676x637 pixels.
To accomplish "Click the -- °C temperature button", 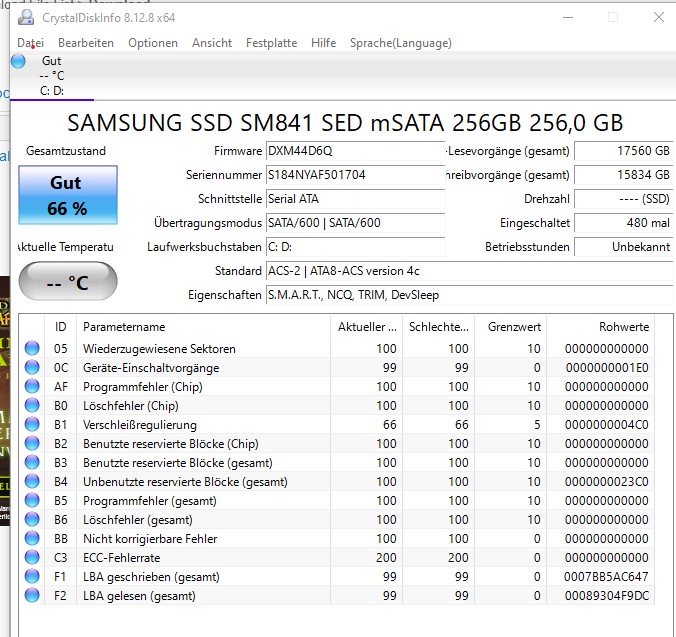I will pos(68,281).
